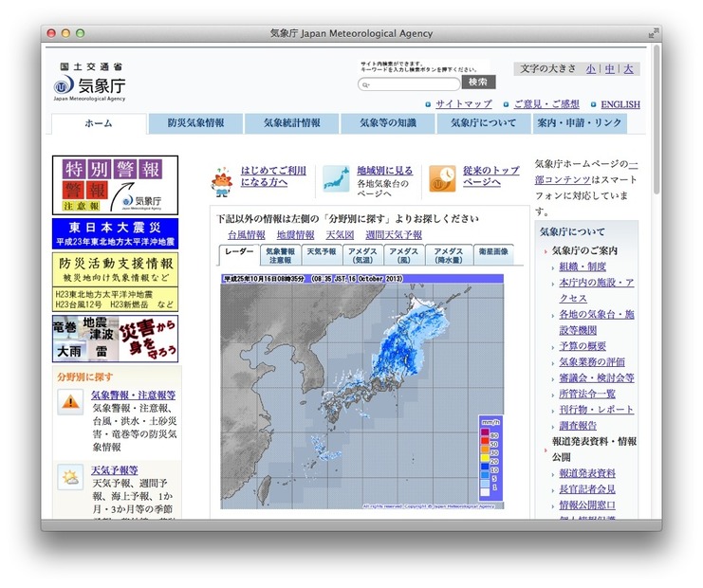This screenshot has width=703, height=588.
Task: Switch to the 天気予報 map tab
Action: point(322,255)
